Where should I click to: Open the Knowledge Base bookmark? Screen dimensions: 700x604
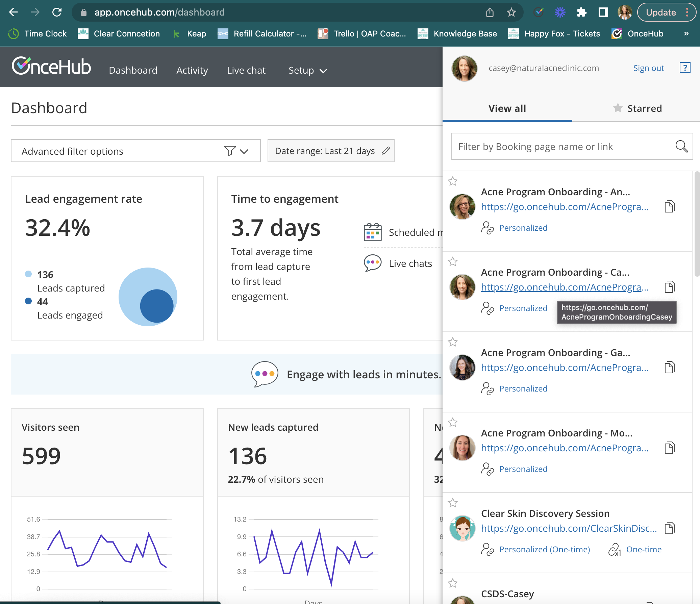[x=457, y=33]
